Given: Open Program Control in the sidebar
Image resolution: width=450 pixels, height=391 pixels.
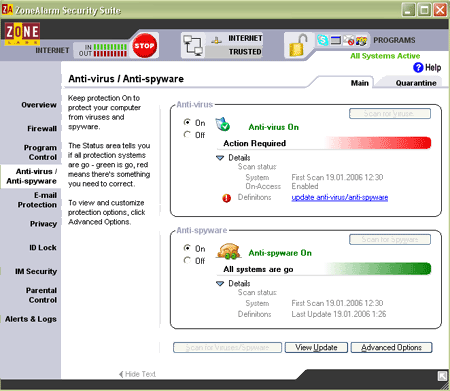Looking at the screenshot, I should point(40,152).
